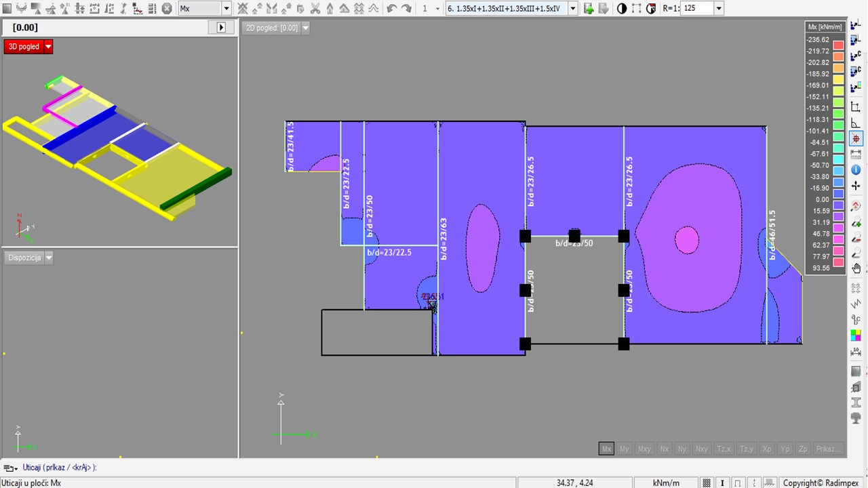Switch to the Mxy result tab

point(644,449)
